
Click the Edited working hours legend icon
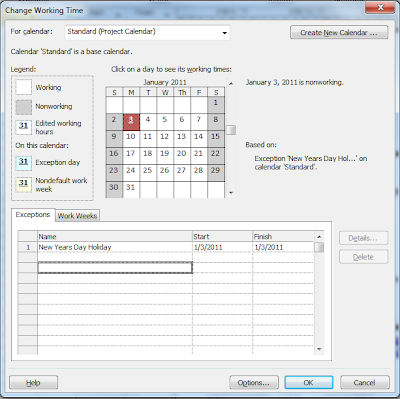pos(24,127)
